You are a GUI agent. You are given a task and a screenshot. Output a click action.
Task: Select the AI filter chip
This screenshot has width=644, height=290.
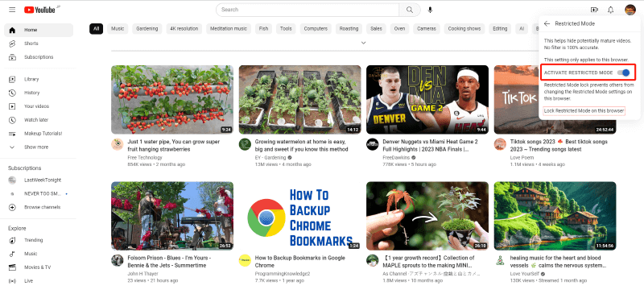coord(522,29)
